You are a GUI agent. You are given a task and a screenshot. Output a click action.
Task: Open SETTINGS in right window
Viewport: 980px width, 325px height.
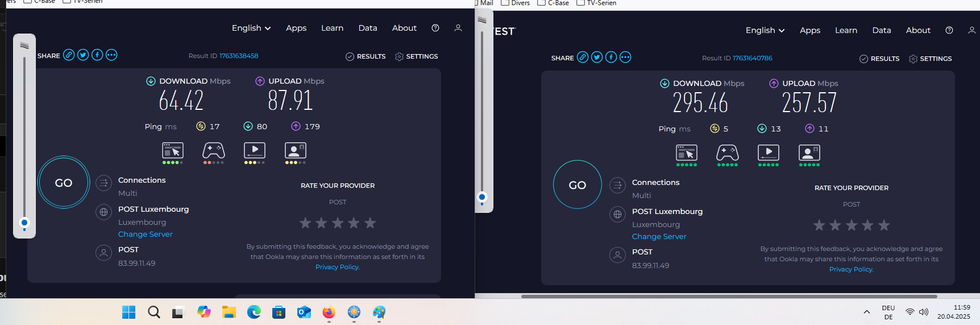[931, 59]
